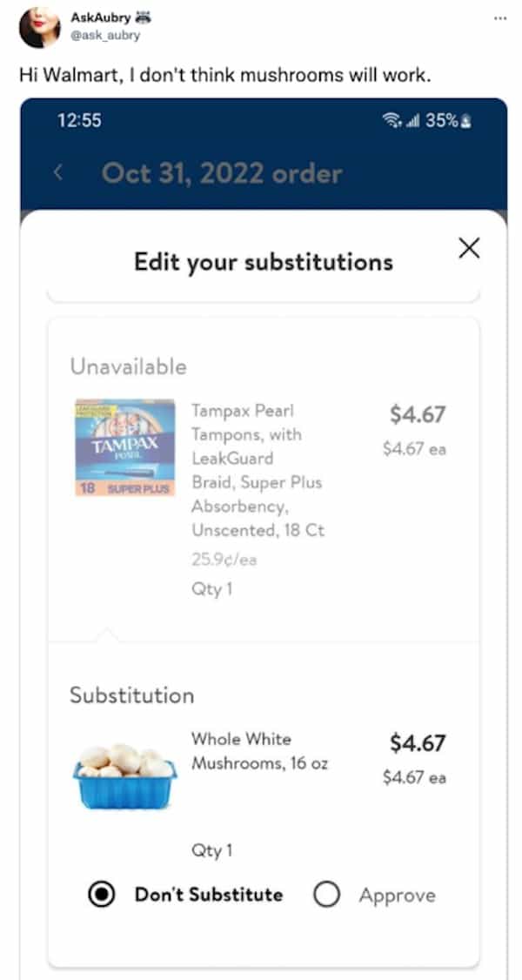Image resolution: width=522 pixels, height=980 pixels.
Task: Tap the Oct 31, 2022 order header
Action: (x=222, y=172)
